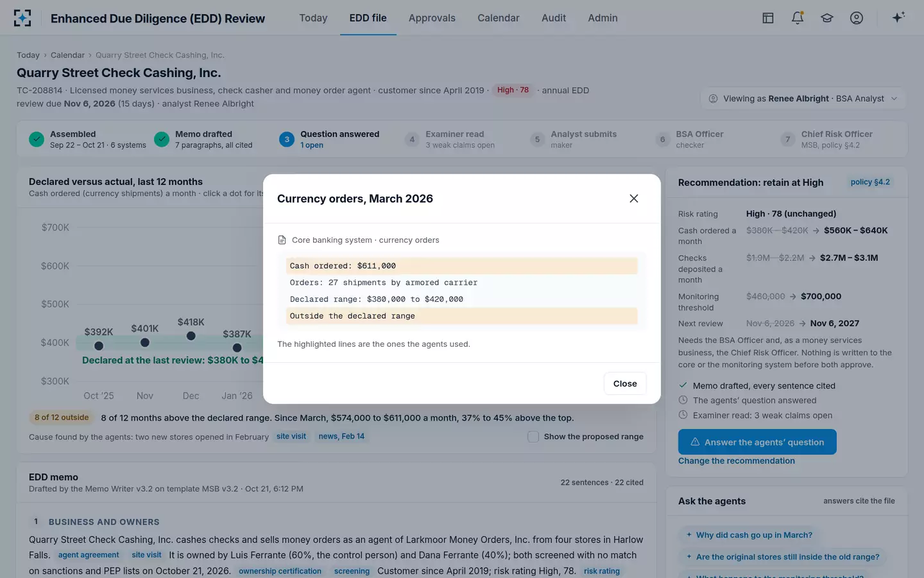Click the $392K chart dot for Oct '25
This screenshot has height=578, width=924.
pyautogui.click(x=99, y=346)
